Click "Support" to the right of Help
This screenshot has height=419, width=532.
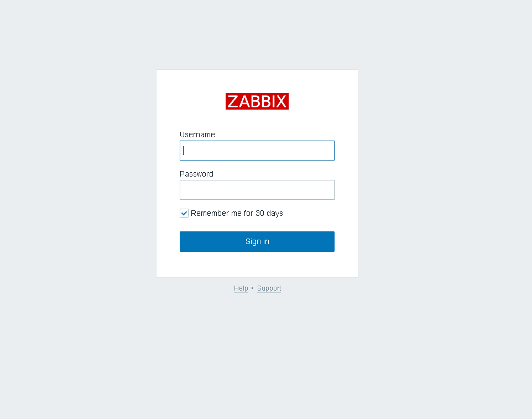pos(269,288)
